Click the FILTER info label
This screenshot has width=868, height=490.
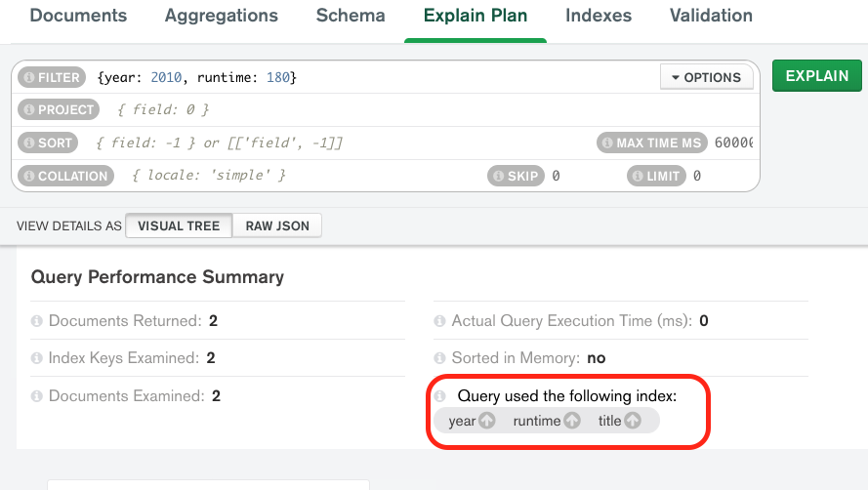[52, 77]
